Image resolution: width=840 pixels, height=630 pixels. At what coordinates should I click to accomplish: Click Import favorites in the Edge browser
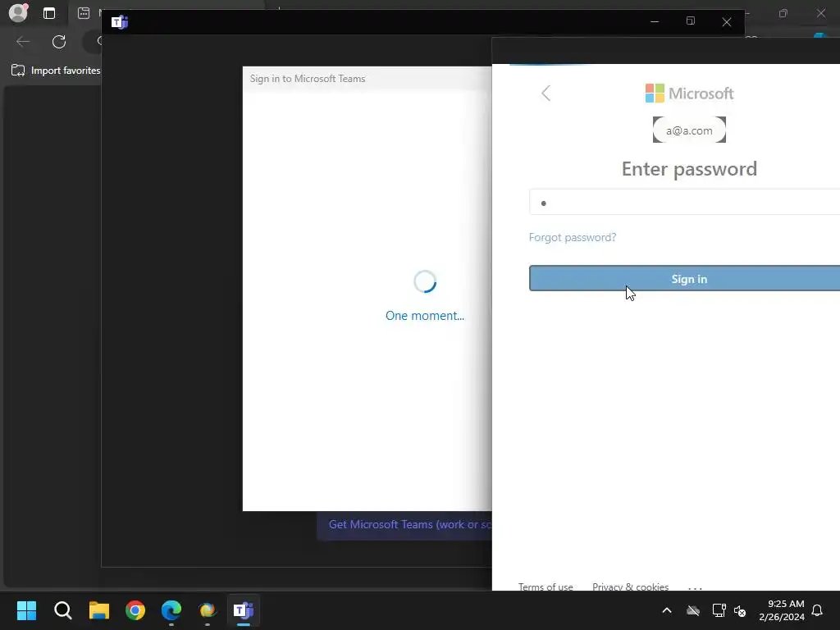pos(56,71)
